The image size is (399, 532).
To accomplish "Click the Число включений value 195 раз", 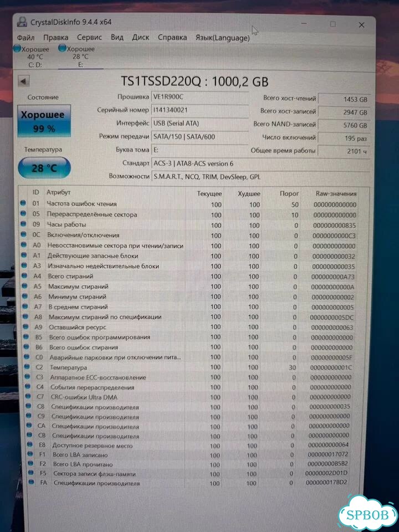I will tap(344, 139).
